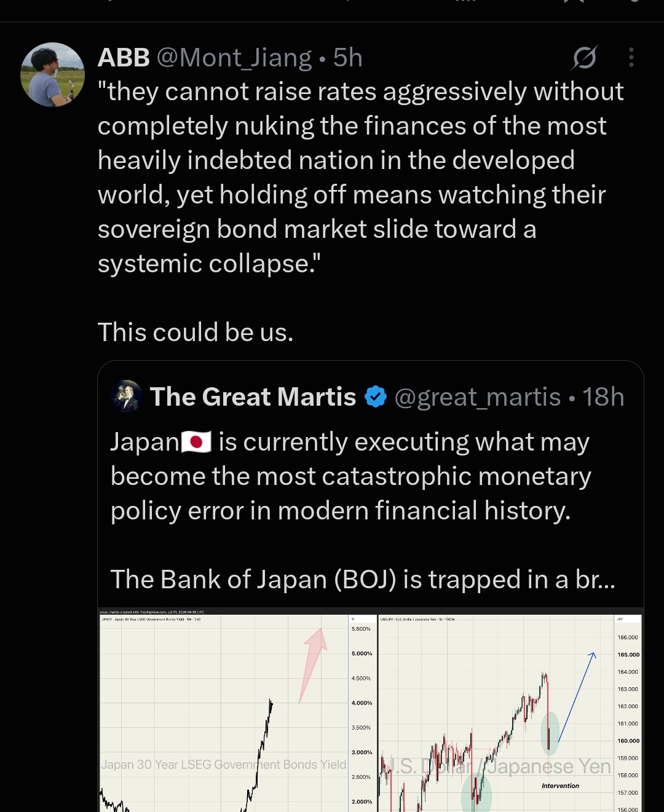
Task: Tap the Japan flag emoji in quoted post
Action: [196, 442]
